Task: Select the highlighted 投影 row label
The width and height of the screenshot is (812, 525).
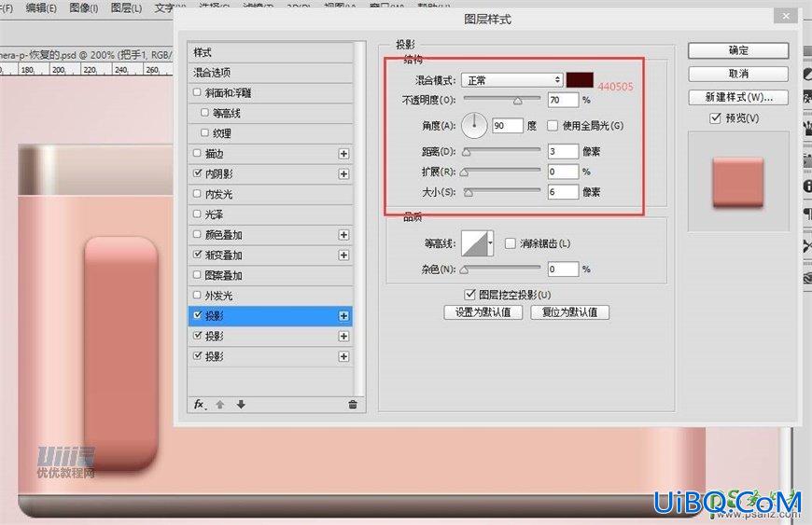Action: pyautogui.click(x=215, y=316)
